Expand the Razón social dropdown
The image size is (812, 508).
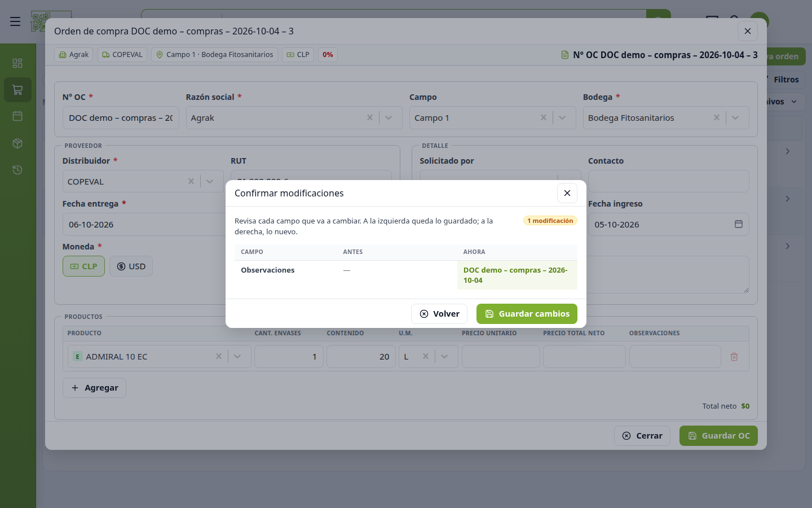[389, 117]
